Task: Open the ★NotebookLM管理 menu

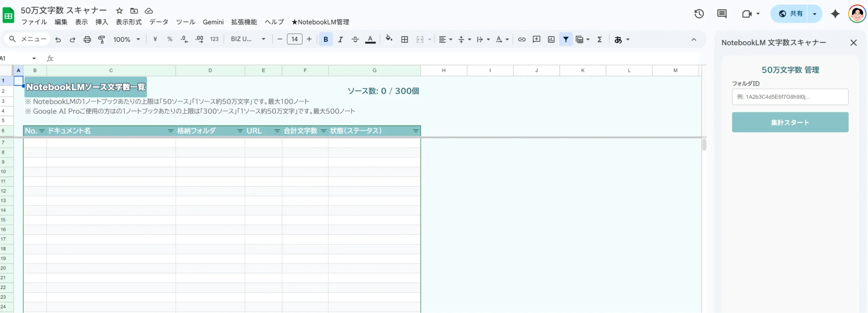Action: point(320,22)
